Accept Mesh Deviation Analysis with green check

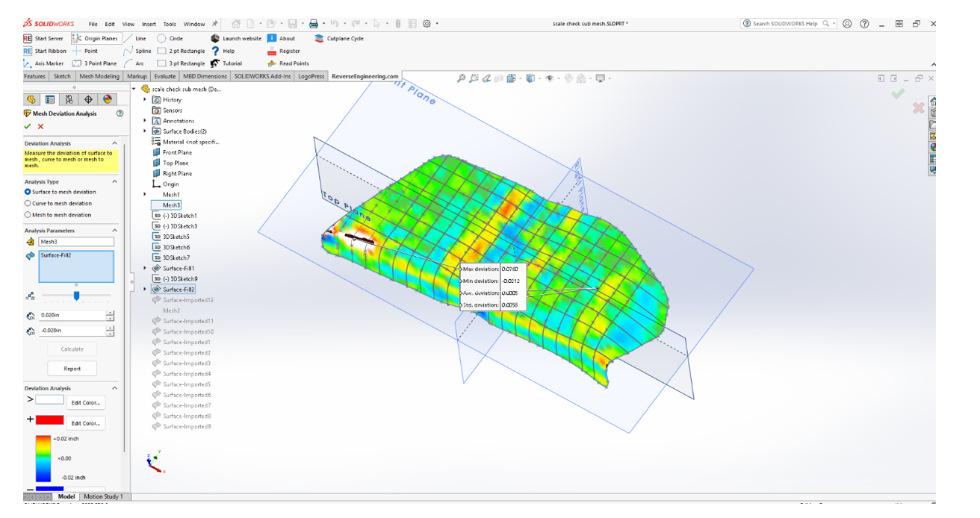click(x=28, y=126)
